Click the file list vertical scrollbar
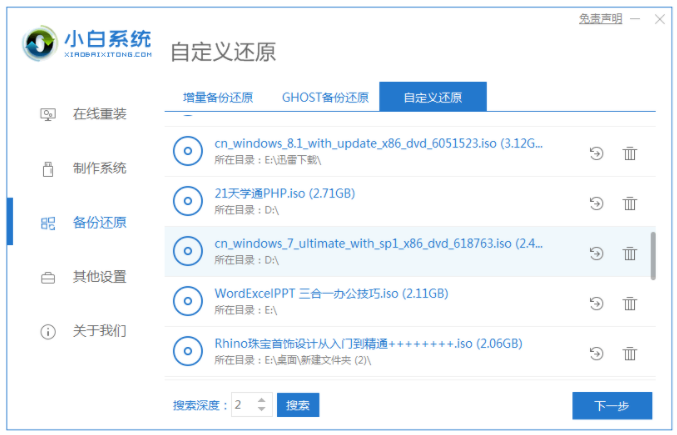This screenshot has height=435, width=677. (653, 255)
